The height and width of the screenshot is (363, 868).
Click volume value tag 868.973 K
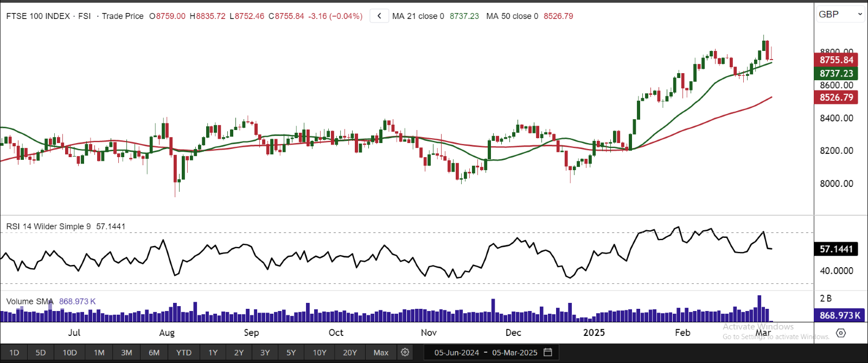[x=840, y=315]
